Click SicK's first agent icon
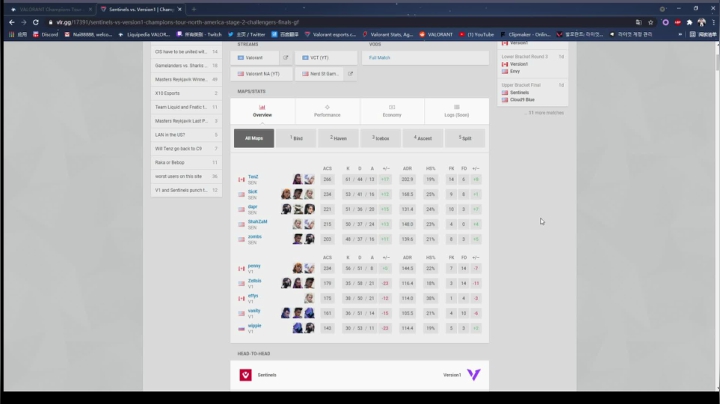Viewport: 720px width, 404px height. pos(286,194)
